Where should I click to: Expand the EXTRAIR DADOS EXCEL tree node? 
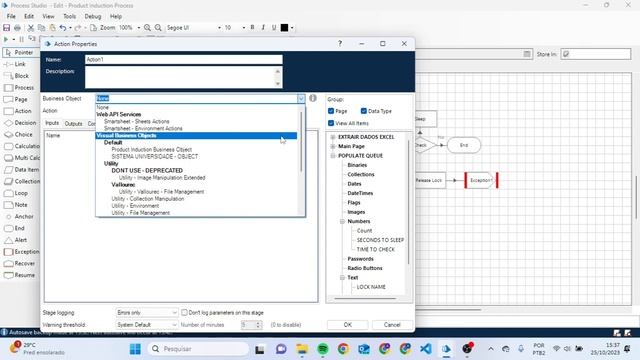(x=333, y=137)
